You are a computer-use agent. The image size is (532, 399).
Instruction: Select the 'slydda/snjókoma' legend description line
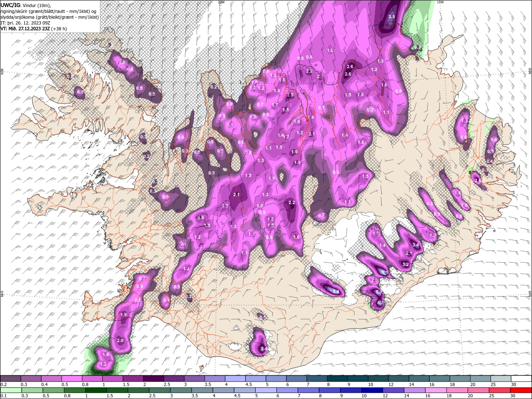(x=50, y=17)
